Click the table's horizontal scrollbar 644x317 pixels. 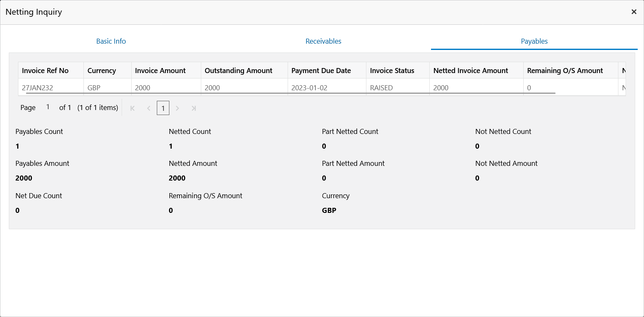tap(291, 93)
